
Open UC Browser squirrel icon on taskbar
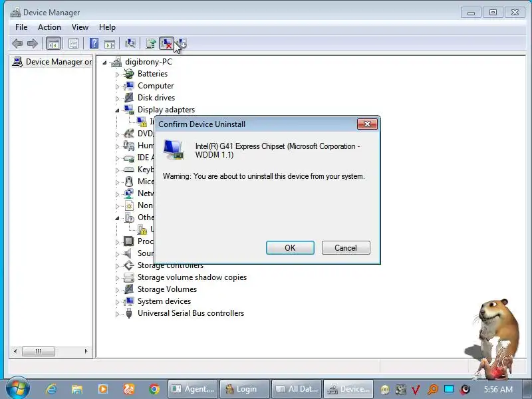[x=128, y=389]
